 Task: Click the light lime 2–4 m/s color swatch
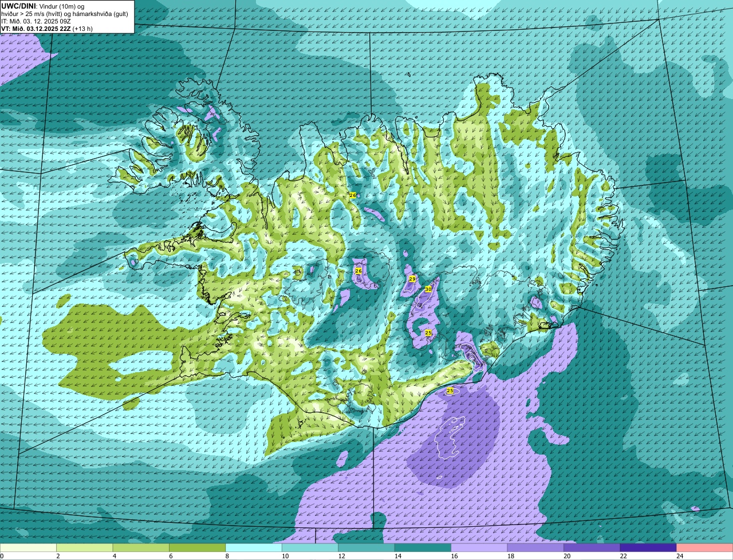85,548
